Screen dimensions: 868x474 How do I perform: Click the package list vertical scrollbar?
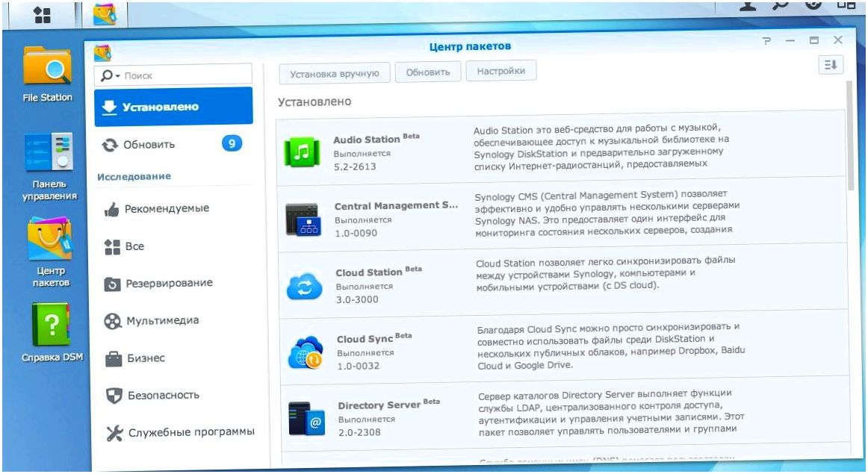click(850, 136)
